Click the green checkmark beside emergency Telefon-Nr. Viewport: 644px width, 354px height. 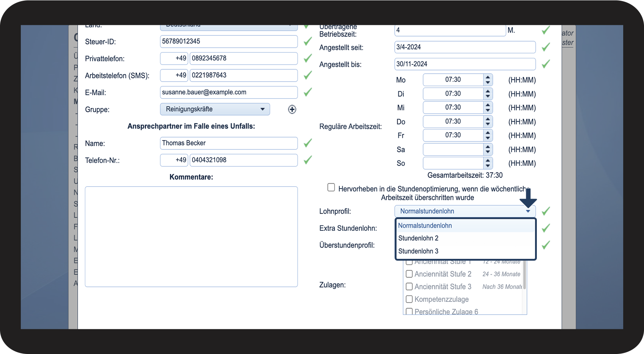pos(308,160)
